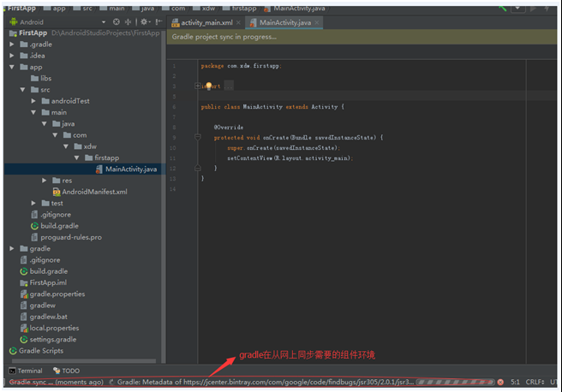Select the nested .gitignore under app
Viewport: 562px width, 392px height.
coord(51,215)
